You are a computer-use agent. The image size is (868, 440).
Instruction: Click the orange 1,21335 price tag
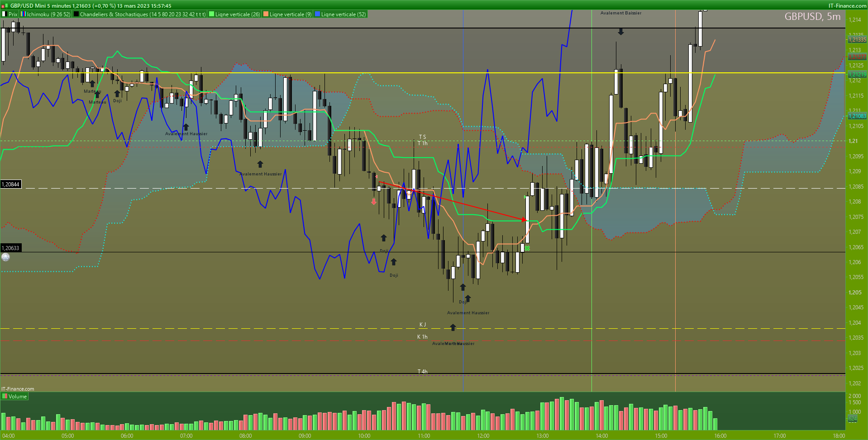click(857, 40)
